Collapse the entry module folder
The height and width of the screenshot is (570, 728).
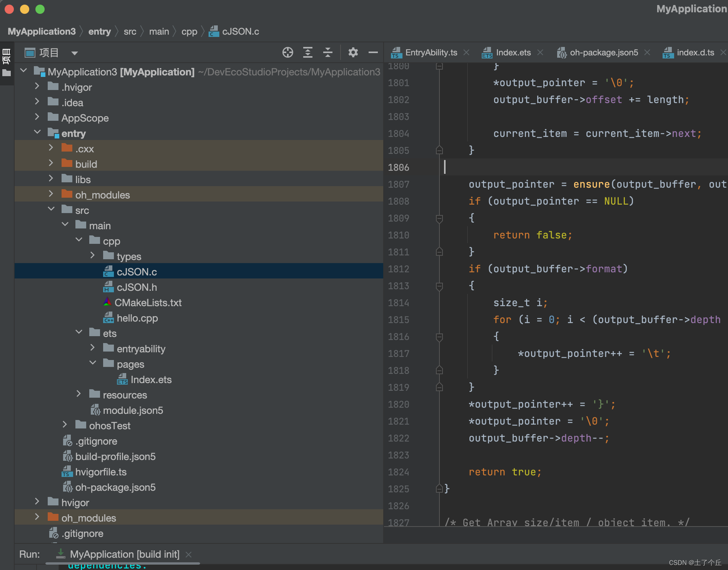pyautogui.click(x=37, y=132)
